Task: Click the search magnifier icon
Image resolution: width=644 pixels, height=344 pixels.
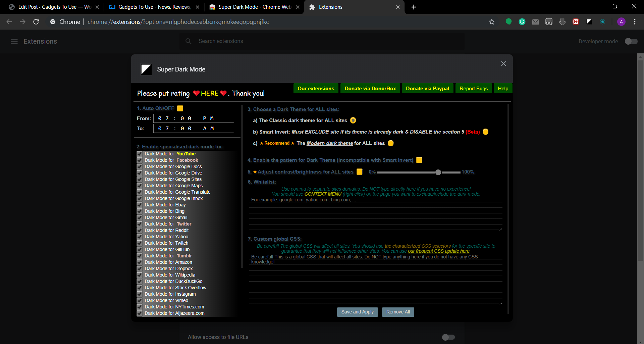Action: click(189, 41)
